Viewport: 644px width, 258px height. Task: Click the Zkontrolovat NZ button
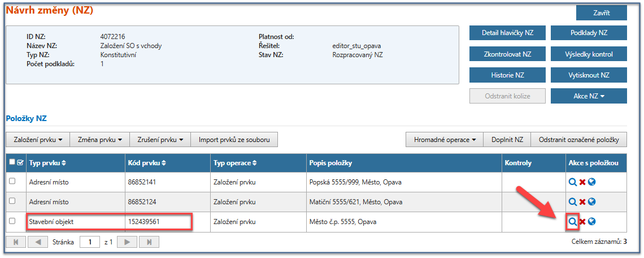(507, 54)
